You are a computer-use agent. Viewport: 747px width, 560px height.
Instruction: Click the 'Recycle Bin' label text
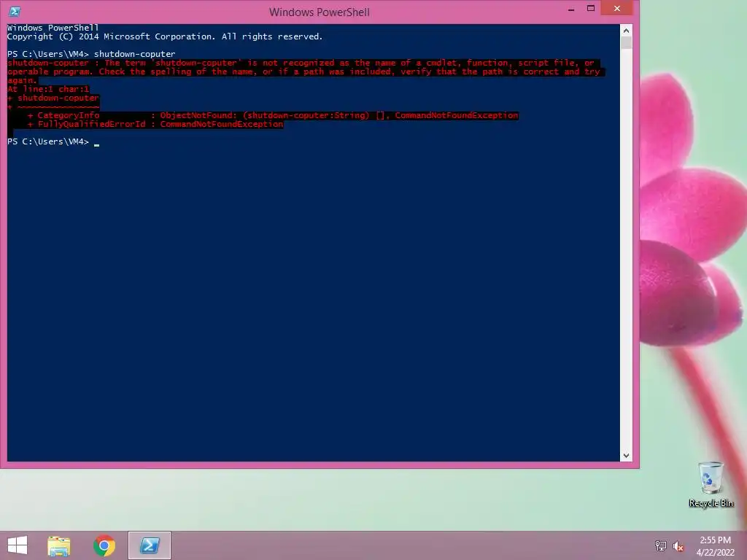coord(711,503)
